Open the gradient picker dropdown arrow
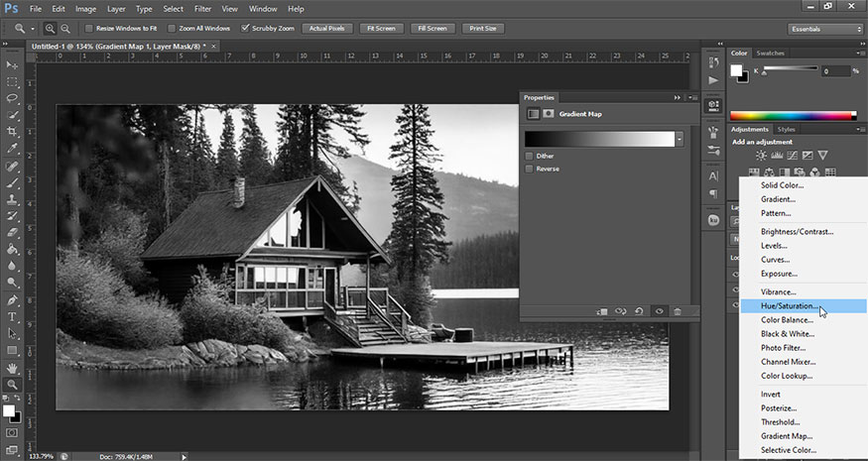 (x=680, y=139)
